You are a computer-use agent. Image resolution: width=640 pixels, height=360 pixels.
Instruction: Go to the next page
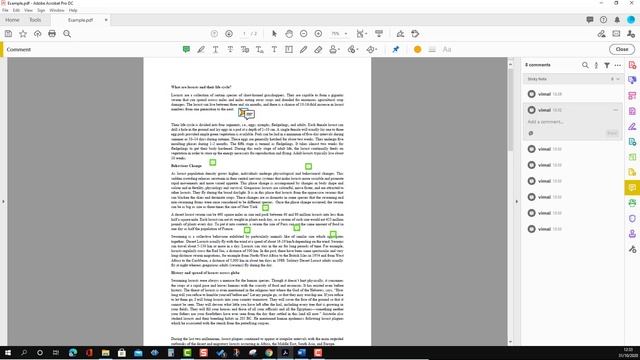pyautogui.click(x=229, y=34)
